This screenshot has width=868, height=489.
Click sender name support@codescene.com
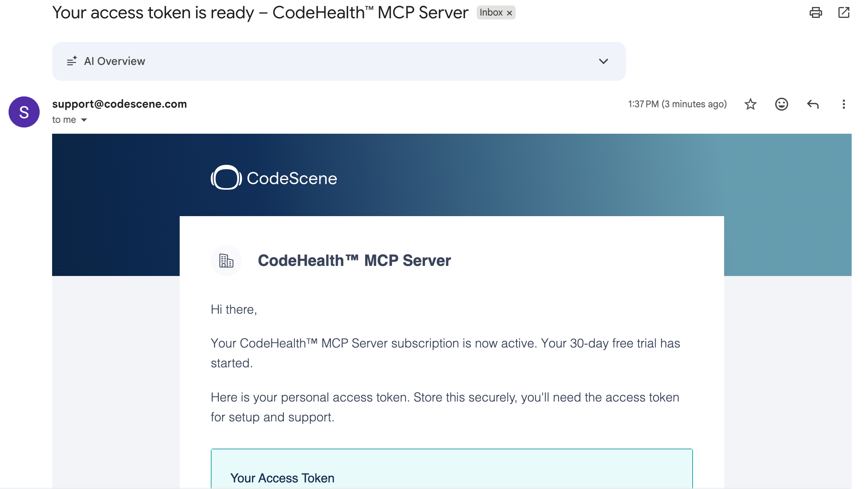pyautogui.click(x=119, y=104)
